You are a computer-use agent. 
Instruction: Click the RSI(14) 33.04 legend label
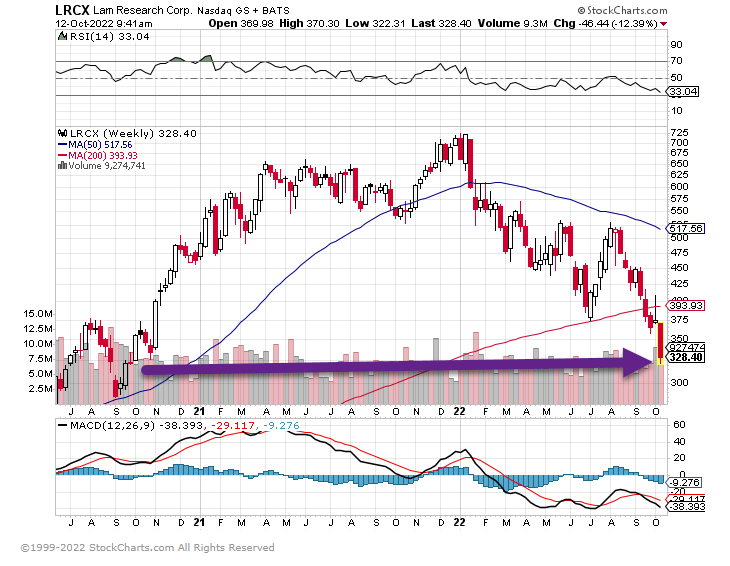point(109,37)
